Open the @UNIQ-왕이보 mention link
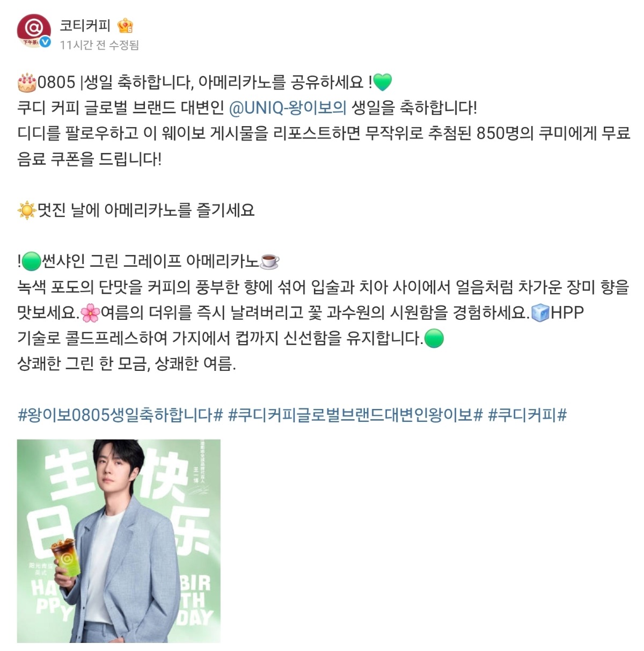 click(x=287, y=108)
